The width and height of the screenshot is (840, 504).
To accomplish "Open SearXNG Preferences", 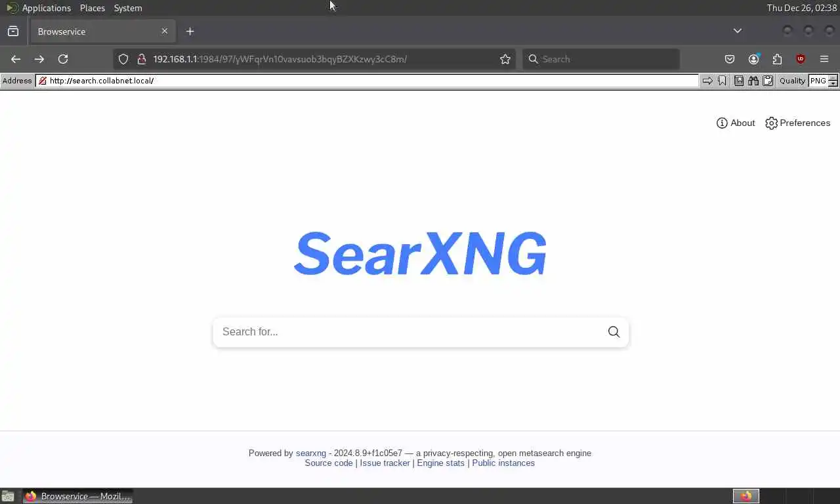I will coord(797,123).
